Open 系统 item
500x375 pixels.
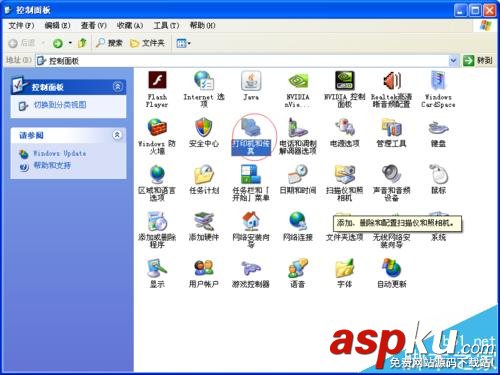click(438, 237)
